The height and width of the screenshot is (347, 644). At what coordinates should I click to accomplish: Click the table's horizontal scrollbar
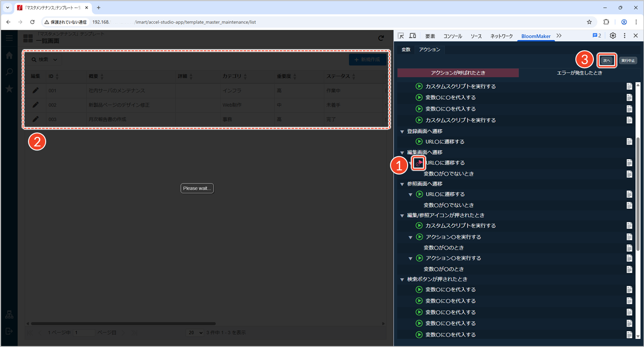pyautogui.click(x=123, y=324)
